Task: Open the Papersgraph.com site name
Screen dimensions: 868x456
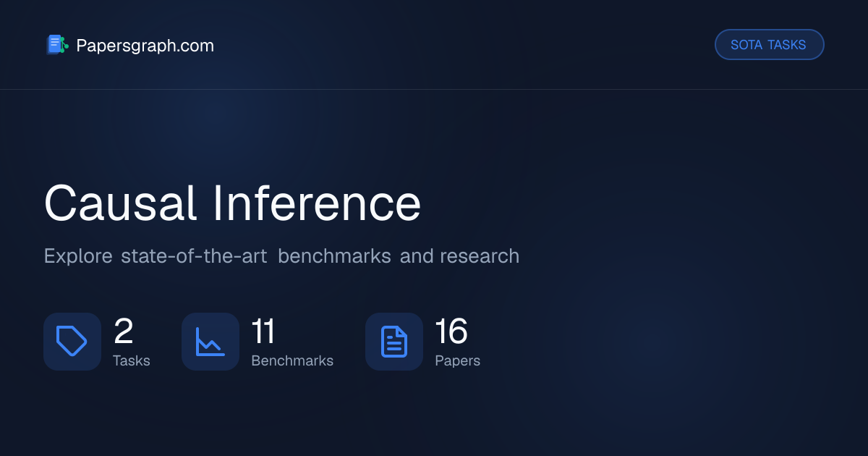Action: click(x=145, y=46)
